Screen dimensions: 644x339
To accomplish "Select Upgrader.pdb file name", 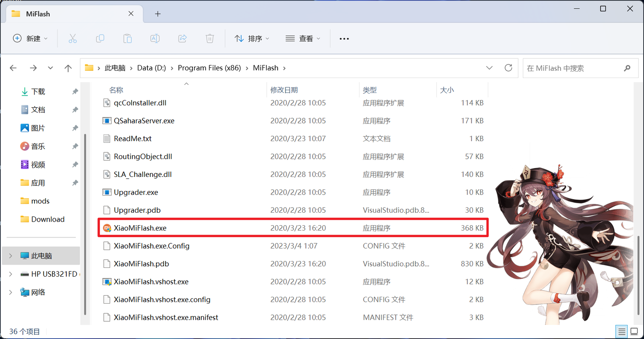I will 137,210.
